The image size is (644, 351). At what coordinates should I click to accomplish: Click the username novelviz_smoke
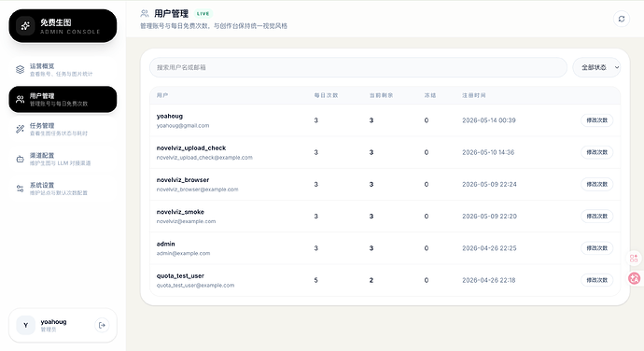[x=180, y=212]
